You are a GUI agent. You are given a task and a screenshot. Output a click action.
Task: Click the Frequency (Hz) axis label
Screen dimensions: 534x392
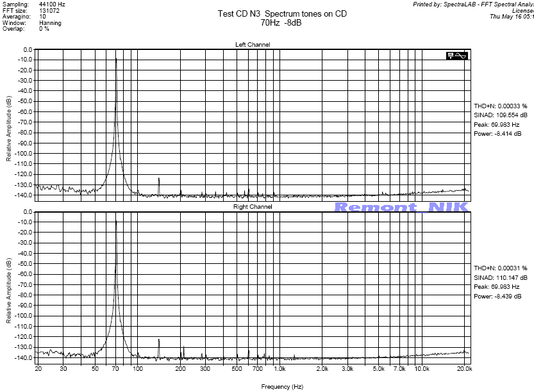coord(281,387)
